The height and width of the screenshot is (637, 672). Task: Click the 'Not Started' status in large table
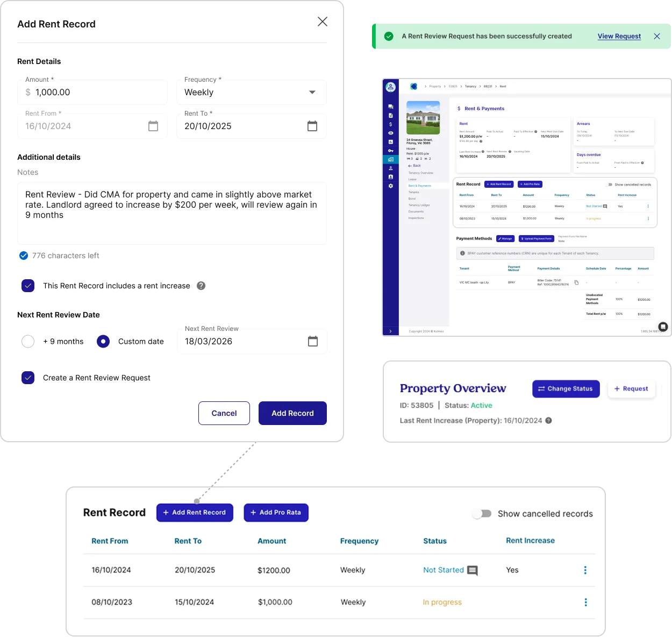point(444,570)
